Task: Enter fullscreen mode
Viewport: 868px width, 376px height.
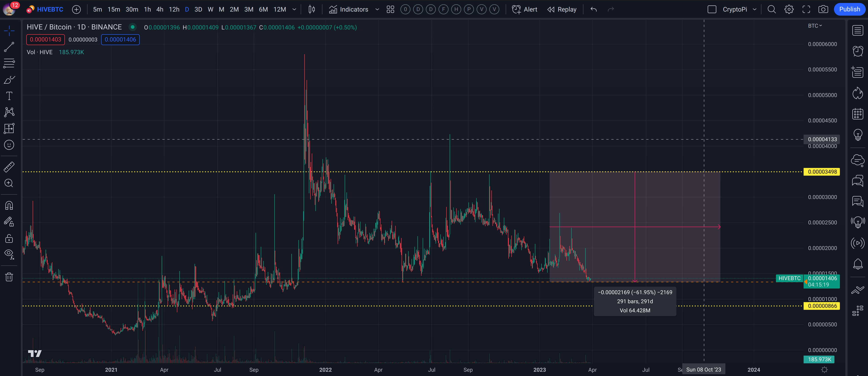Action: click(x=806, y=10)
